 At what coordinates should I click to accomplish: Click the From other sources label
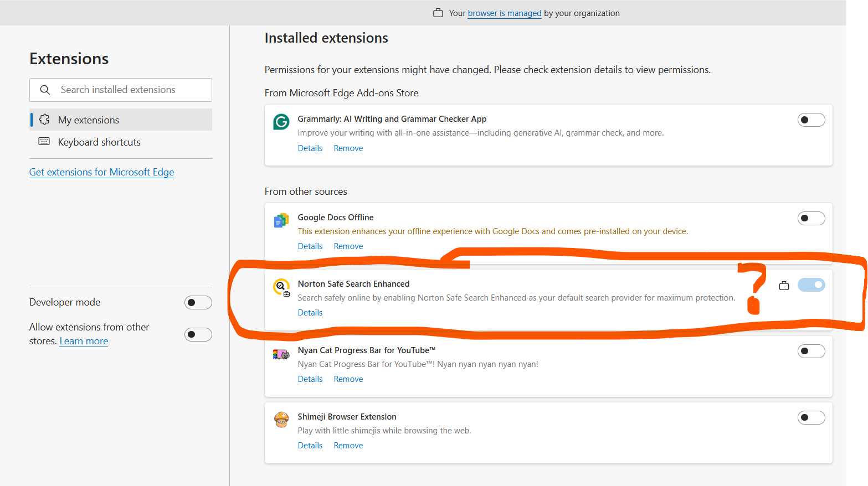(306, 192)
